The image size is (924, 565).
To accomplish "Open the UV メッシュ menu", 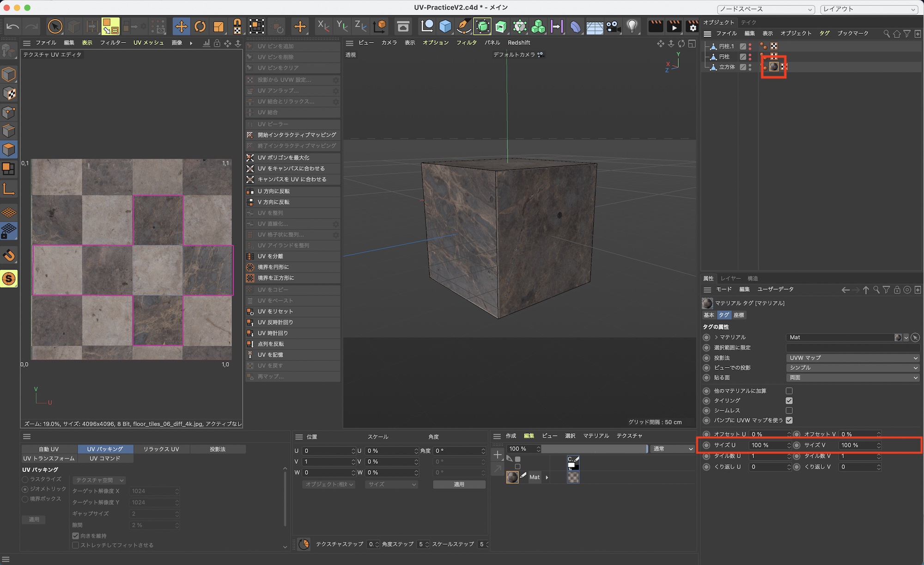I will (x=148, y=43).
